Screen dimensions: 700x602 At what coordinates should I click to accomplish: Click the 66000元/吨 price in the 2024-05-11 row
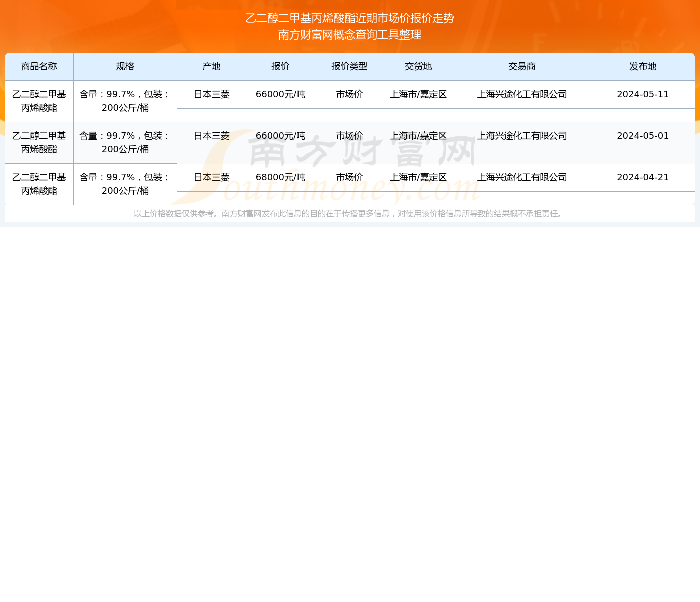(280, 94)
